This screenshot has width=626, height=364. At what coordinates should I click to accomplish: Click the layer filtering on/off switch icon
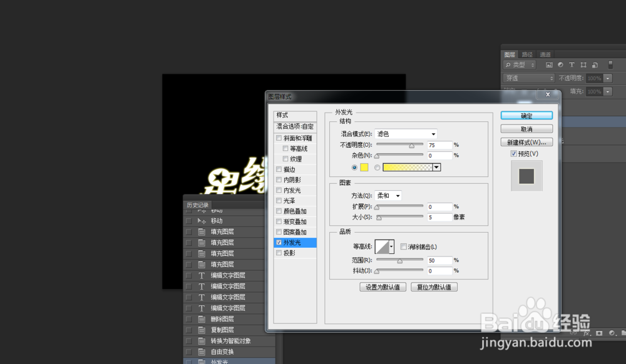tap(610, 64)
